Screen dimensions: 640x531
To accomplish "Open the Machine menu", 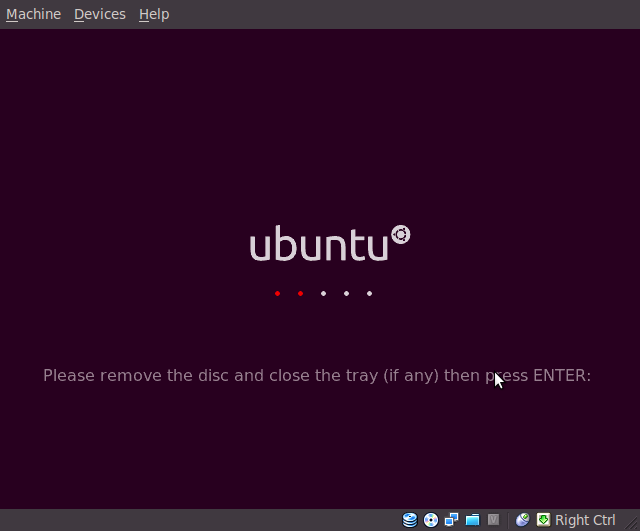I will click(33, 14).
